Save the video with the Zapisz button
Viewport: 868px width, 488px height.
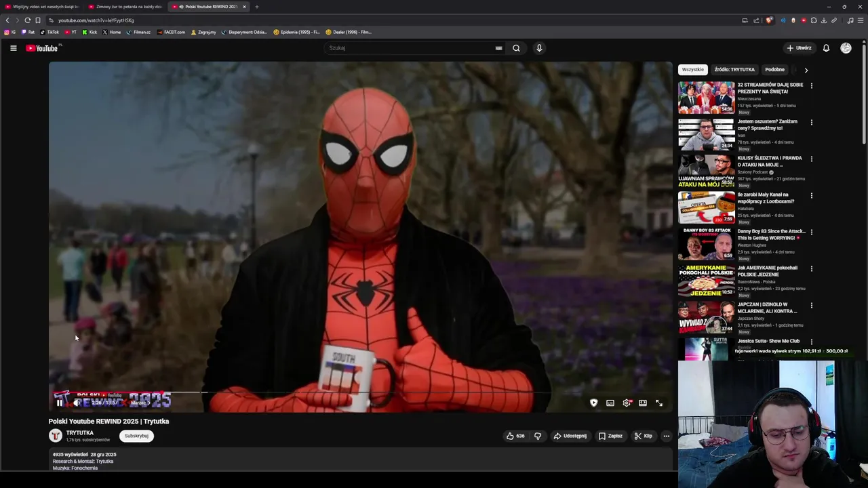click(610, 436)
